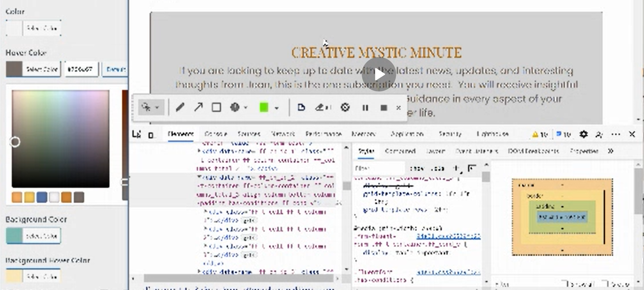This screenshot has height=290, width=644.
Task: Play the video with center play button
Action: tap(379, 74)
